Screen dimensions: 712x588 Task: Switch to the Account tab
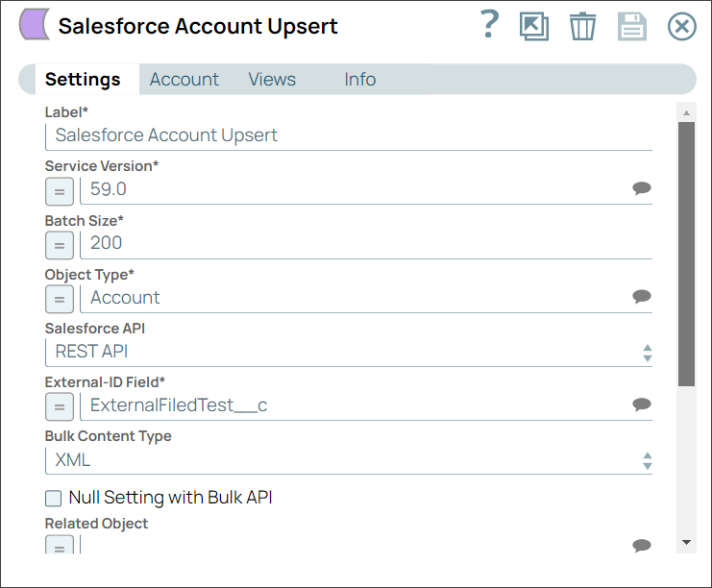point(184,80)
